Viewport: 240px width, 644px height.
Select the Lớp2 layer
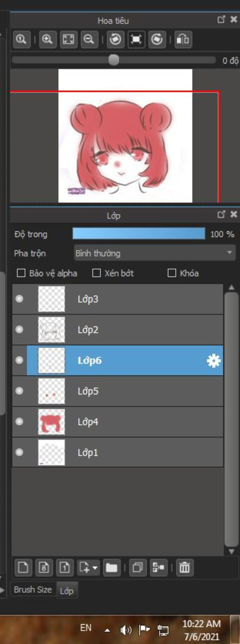click(x=118, y=330)
